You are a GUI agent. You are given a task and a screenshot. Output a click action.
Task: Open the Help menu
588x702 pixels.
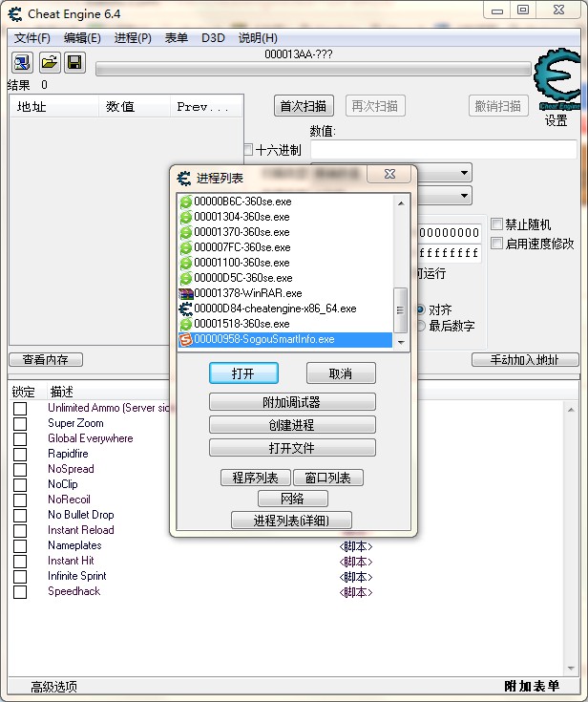[x=258, y=38]
